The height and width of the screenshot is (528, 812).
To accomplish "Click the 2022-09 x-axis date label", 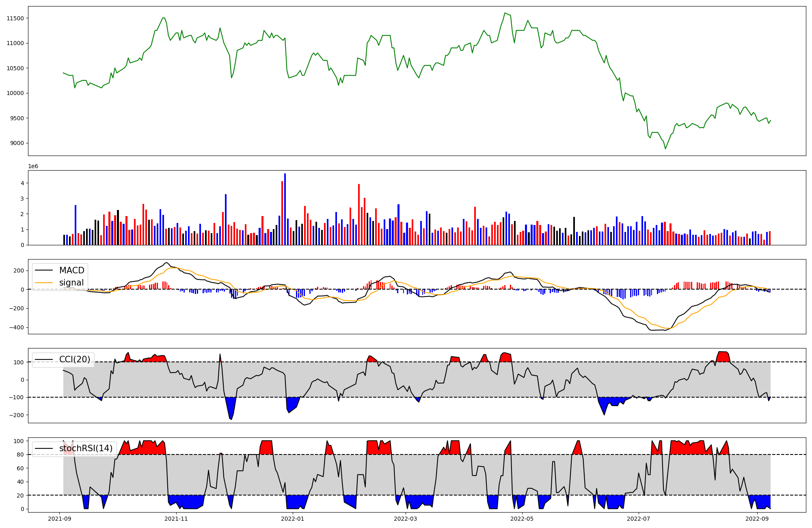I will pyautogui.click(x=757, y=519).
